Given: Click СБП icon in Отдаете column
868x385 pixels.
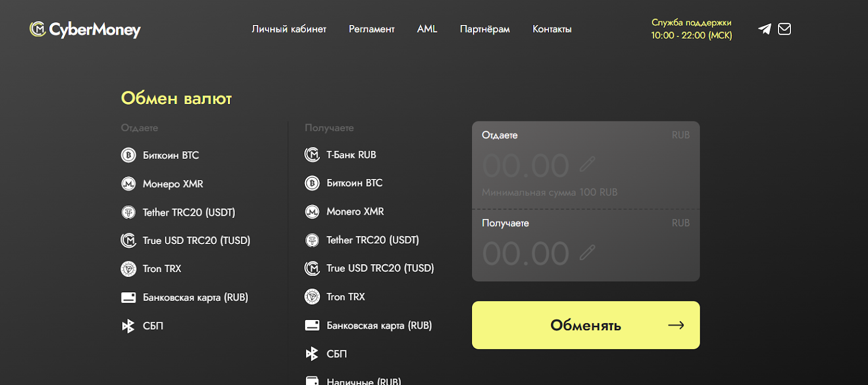Looking at the screenshot, I should (x=128, y=326).
